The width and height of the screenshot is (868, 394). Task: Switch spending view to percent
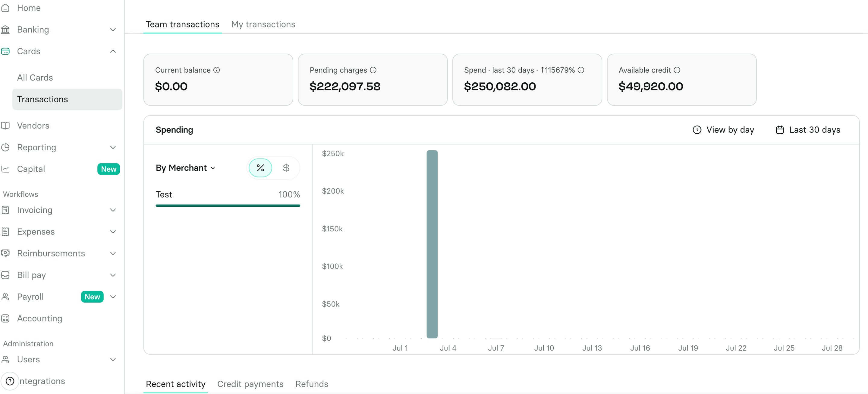point(260,168)
